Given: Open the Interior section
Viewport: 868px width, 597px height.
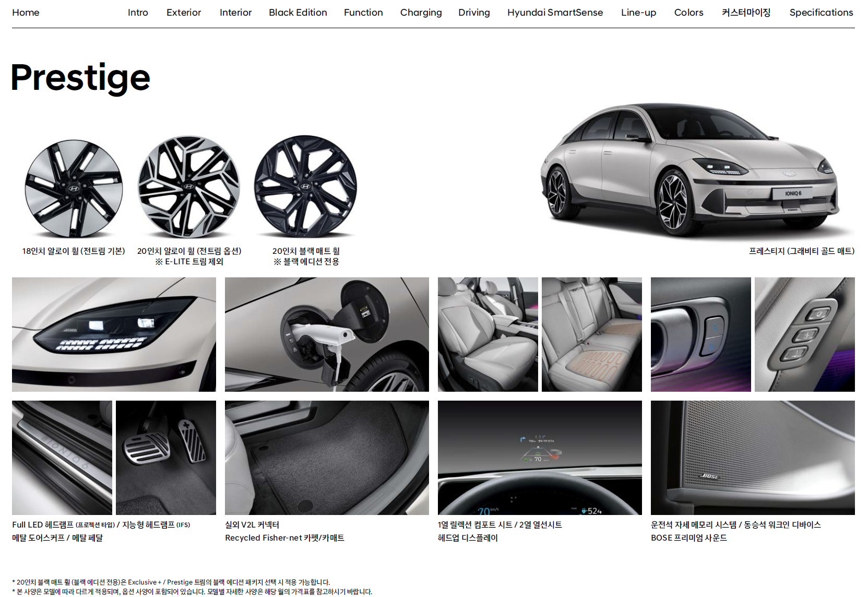Looking at the screenshot, I should tap(235, 13).
